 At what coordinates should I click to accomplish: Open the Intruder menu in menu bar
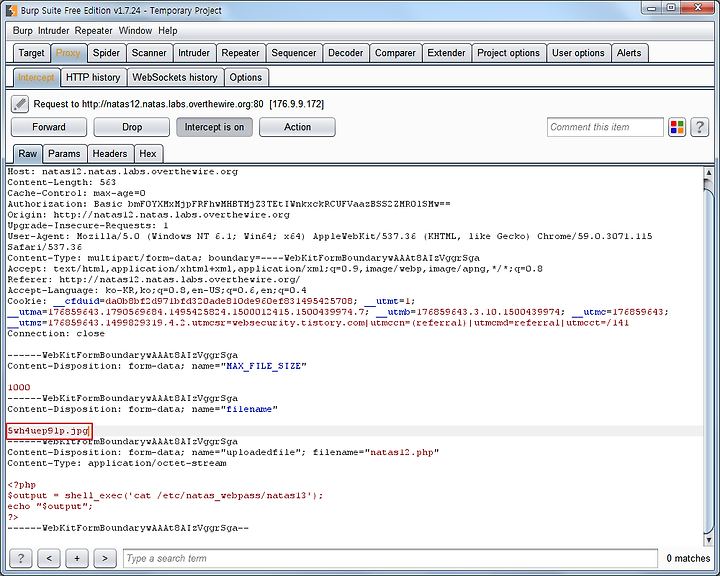[x=53, y=31]
